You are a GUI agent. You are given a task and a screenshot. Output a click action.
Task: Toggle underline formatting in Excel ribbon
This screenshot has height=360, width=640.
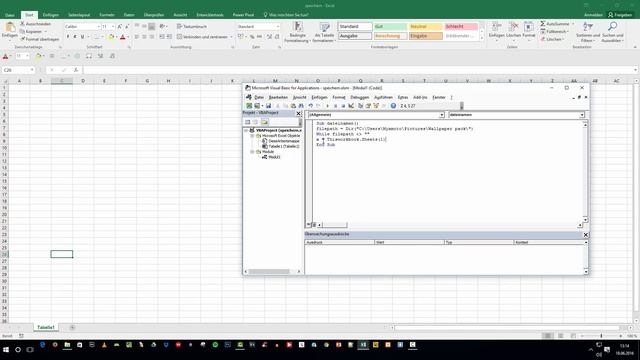coord(82,37)
